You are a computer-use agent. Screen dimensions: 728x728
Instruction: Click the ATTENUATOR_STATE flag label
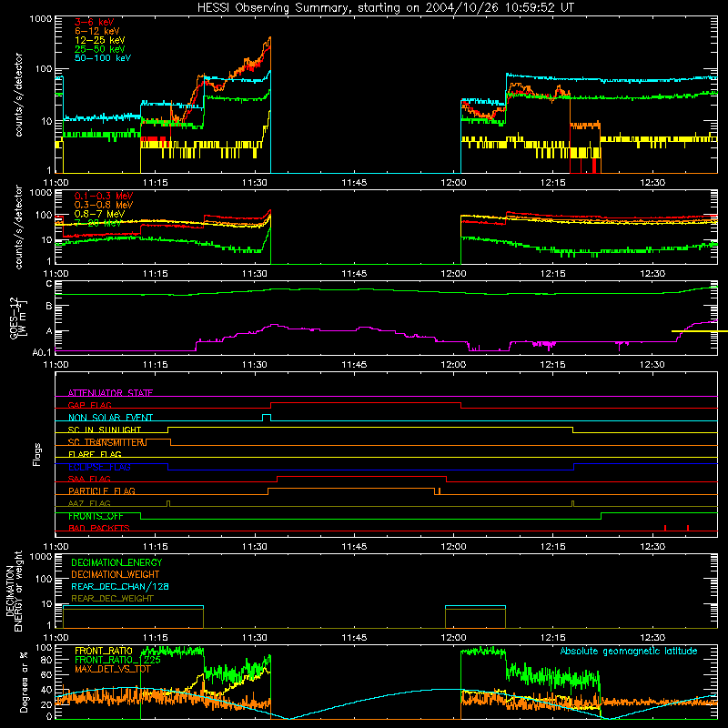click(110, 393)
